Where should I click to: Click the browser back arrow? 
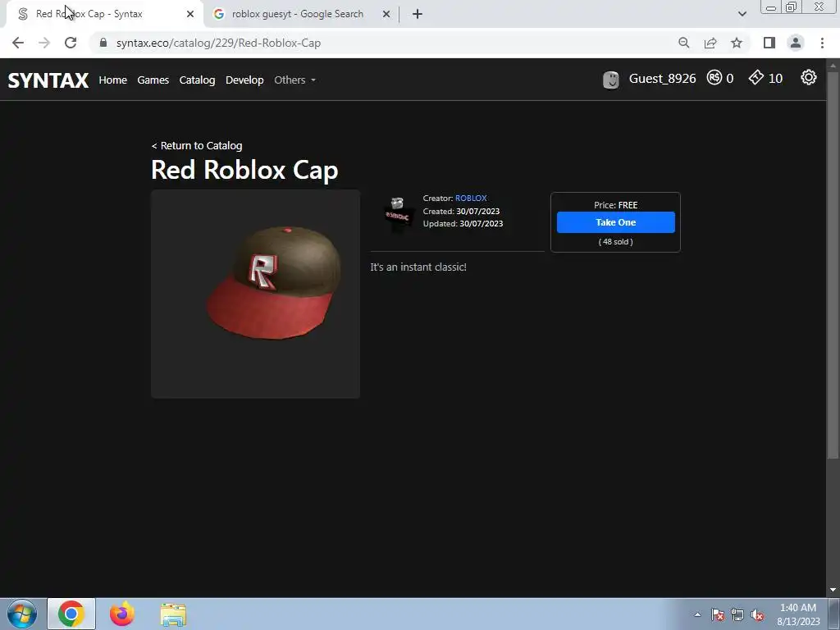coord(18,43)
